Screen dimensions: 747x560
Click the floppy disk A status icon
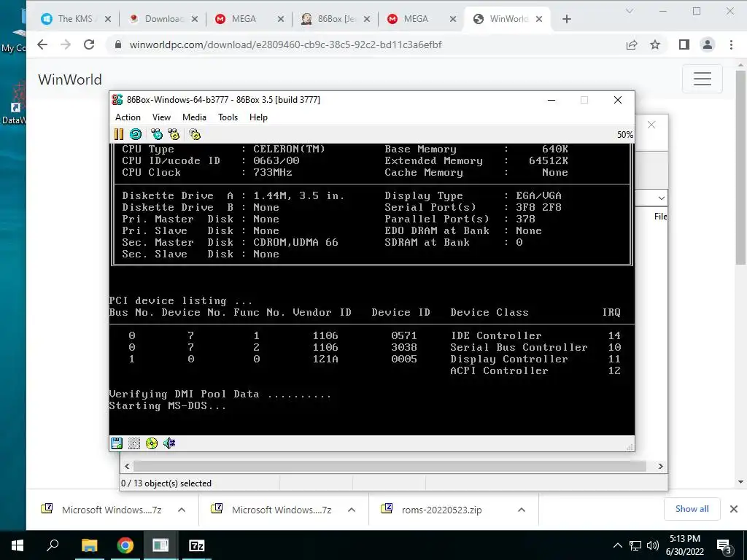point(117,443)
